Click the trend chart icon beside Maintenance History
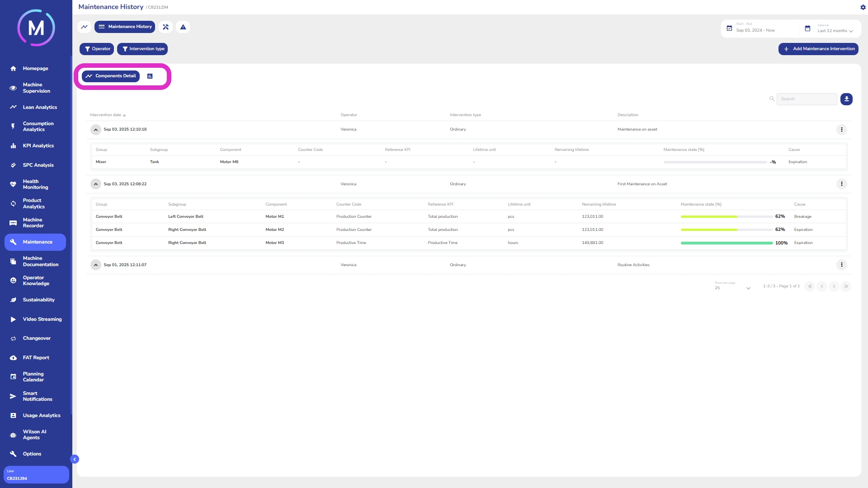868x488 pixels. pos(84,27)
